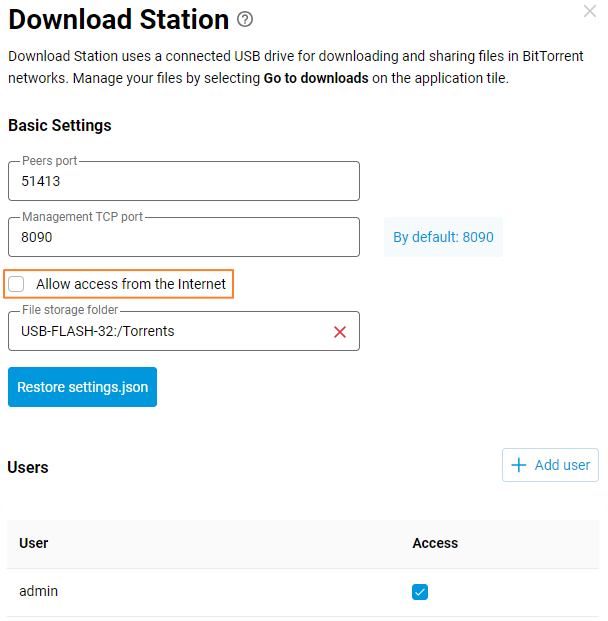Click the Download Station title
This screenshot has height=621, width=608.
[x=118, y=19]
